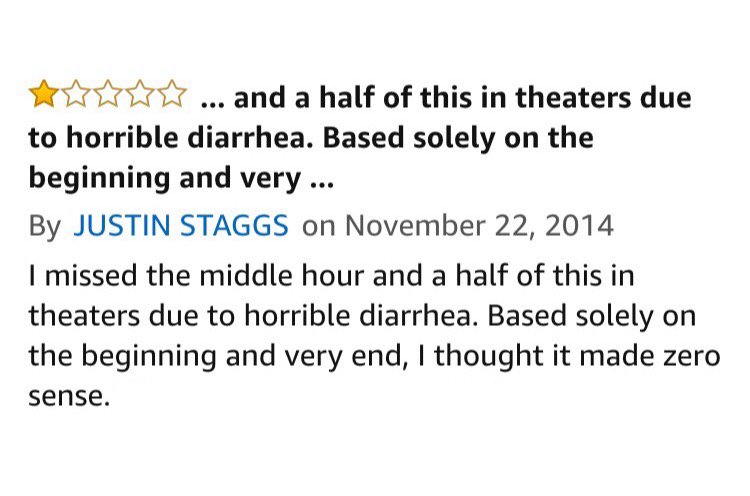Click title line "beginning and very ..."
The image size is (750, 496).
click(181, 178)
